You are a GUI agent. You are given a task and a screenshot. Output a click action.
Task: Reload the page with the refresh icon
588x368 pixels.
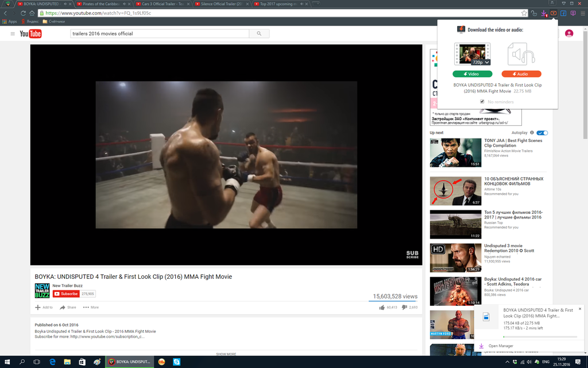tap(23, 13)
